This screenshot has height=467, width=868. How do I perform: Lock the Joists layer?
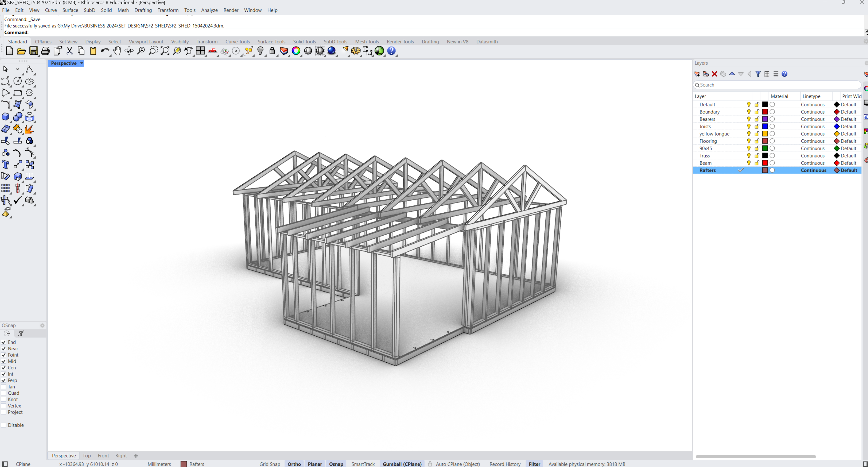757,127
